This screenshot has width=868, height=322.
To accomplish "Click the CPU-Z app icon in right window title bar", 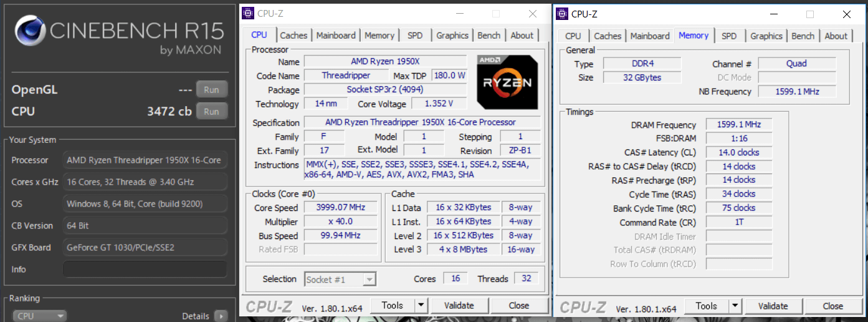I will tap(561, 14).
